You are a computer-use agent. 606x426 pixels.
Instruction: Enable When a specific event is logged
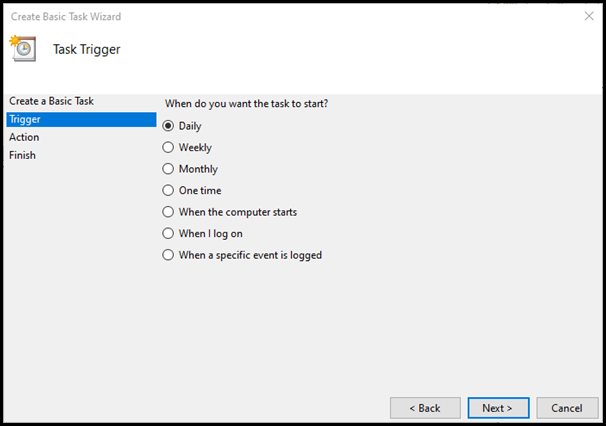pyautogui.click(x=168, y=255)
